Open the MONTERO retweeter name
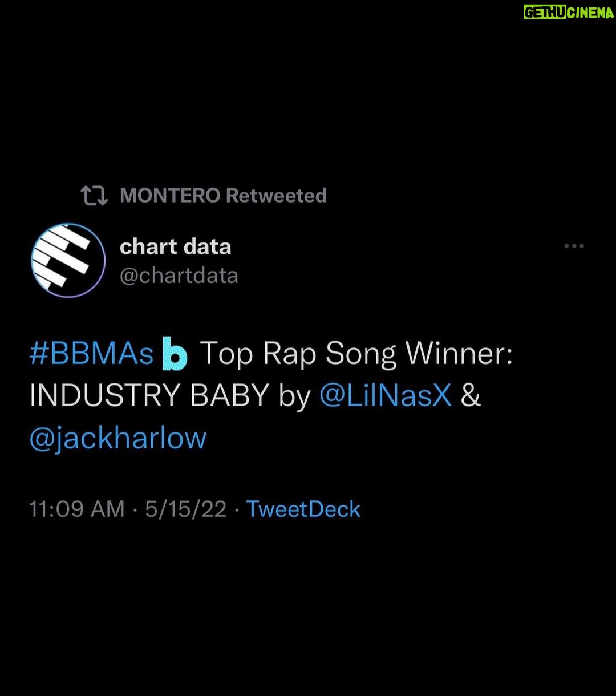Viewport: 616px width, 696px height. [x=170, y=196]
